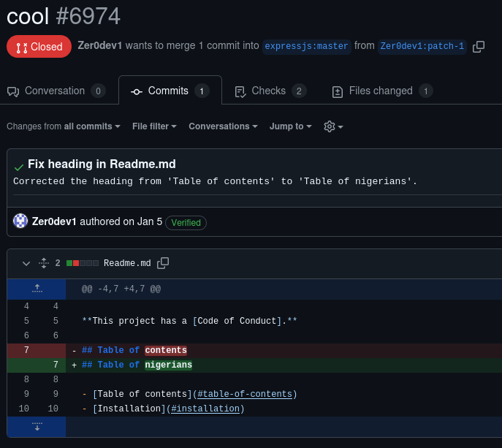This screenshot has width=502, height=448.
Task: Switch to the Commits tab
Action: [170, 91]
